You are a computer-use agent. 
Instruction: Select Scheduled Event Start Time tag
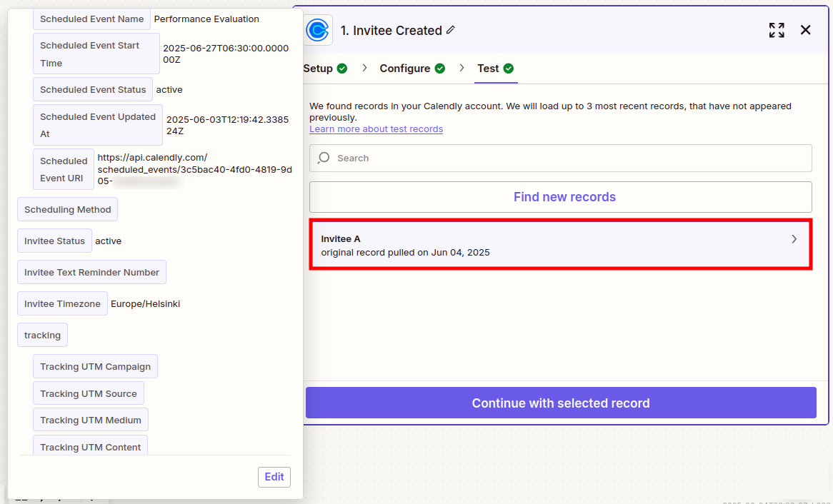(x=96, y=54)
